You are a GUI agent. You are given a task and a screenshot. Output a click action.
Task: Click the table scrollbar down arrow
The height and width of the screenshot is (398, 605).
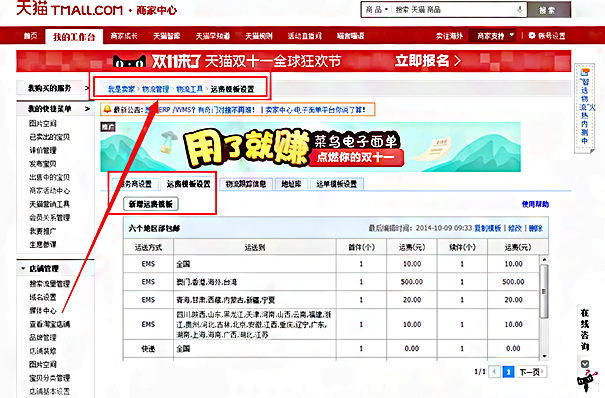pos(544,356)
